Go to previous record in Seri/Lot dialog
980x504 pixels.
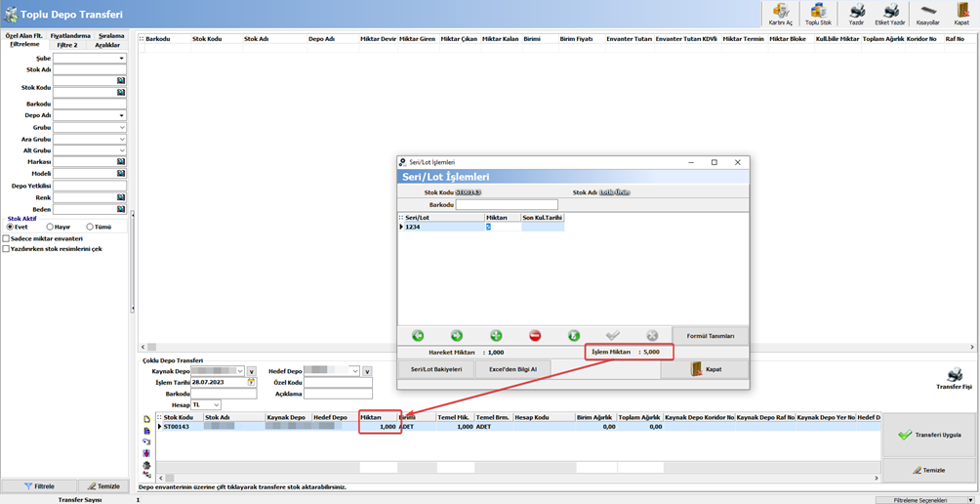pos(418,336)
